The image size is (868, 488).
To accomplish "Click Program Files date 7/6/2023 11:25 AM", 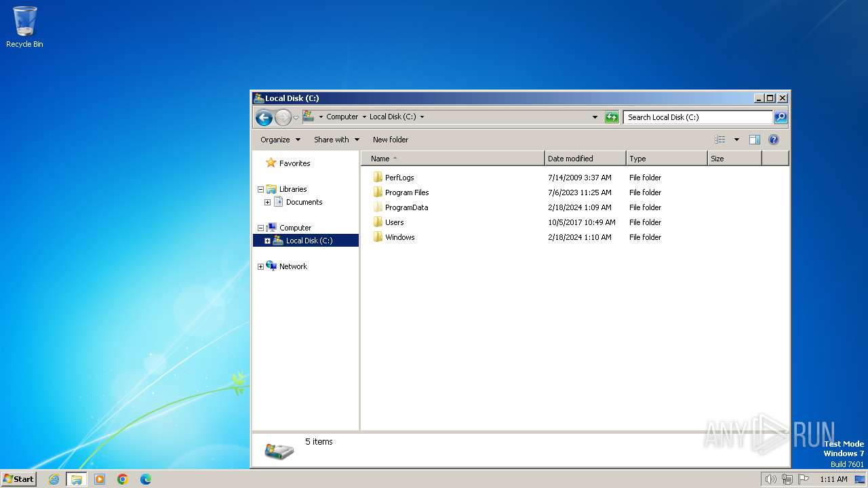I will point(580,192).
